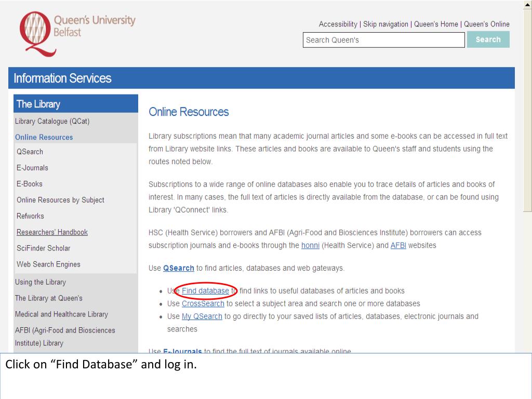Click the CrossSearch link
Image resolution: width=532 pixels, height=399 pixels.
203,303
